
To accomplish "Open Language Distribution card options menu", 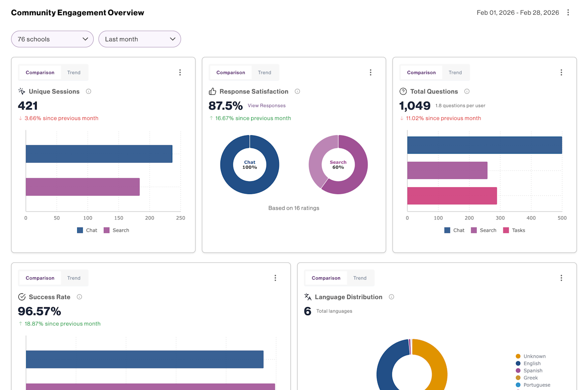I will 561,278.
